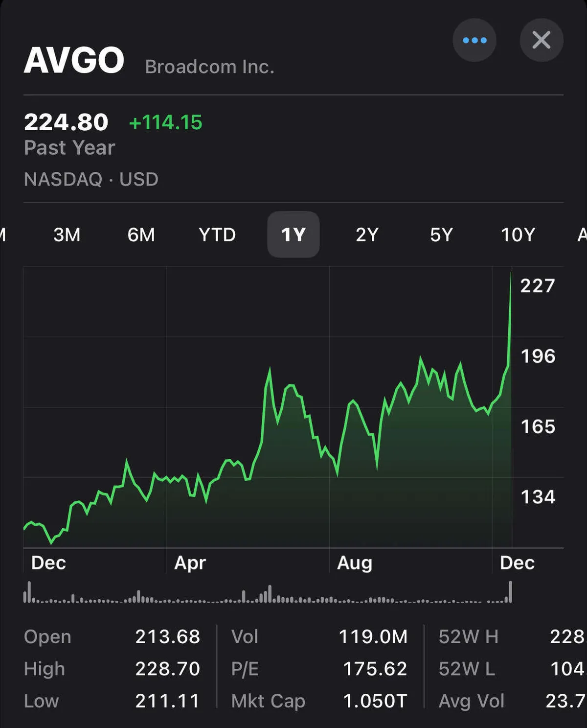
Task: Switch chart to 3M range
Action: pyautogui.click(x=67, y=235)
